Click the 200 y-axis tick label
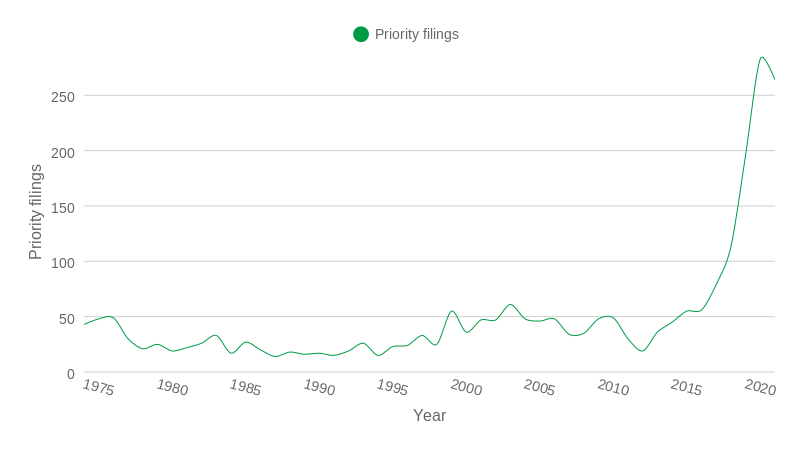Viewport: 800px width, 450px height. click(x=63, y=153)
